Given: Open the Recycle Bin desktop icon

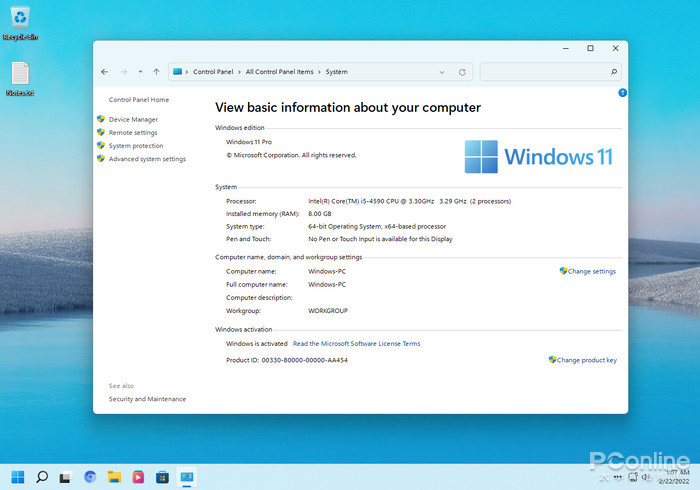Looking at the screenshot, I should click(20, 23).
